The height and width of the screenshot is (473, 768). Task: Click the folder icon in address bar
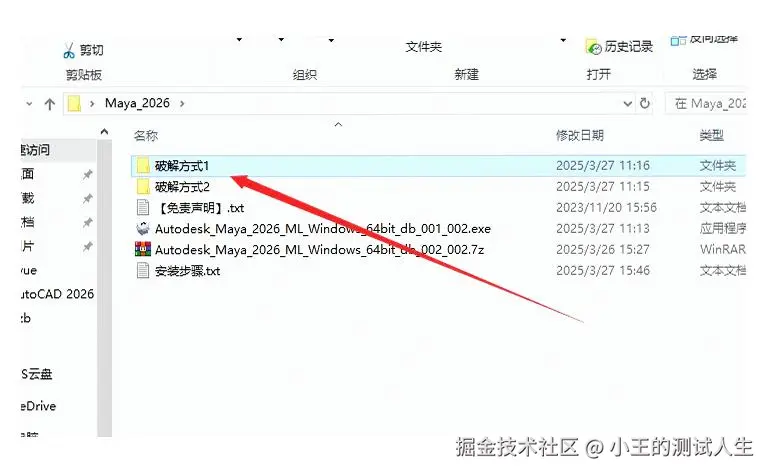click(74, 103)
